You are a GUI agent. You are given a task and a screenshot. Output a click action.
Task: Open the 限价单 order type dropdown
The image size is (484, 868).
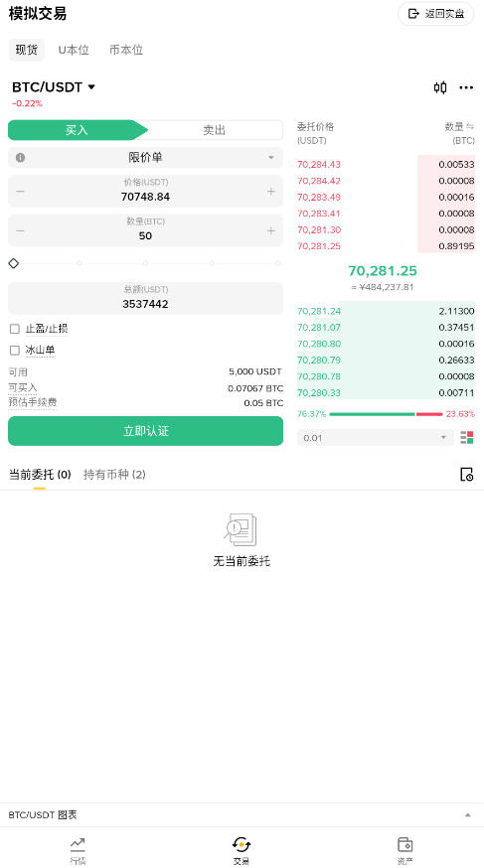point(146,158)
